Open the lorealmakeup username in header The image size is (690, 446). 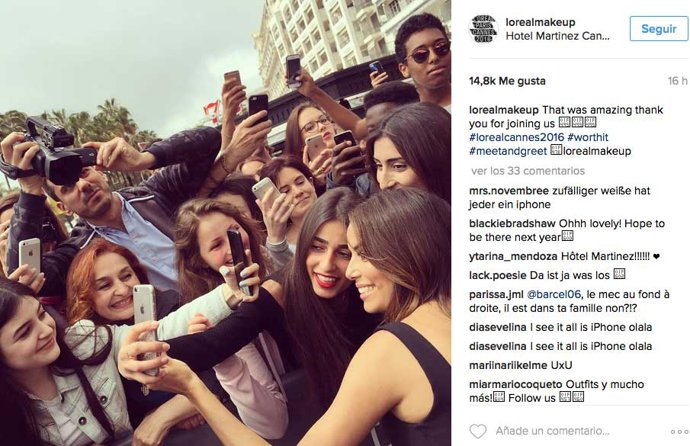click(x=540, y=22)
